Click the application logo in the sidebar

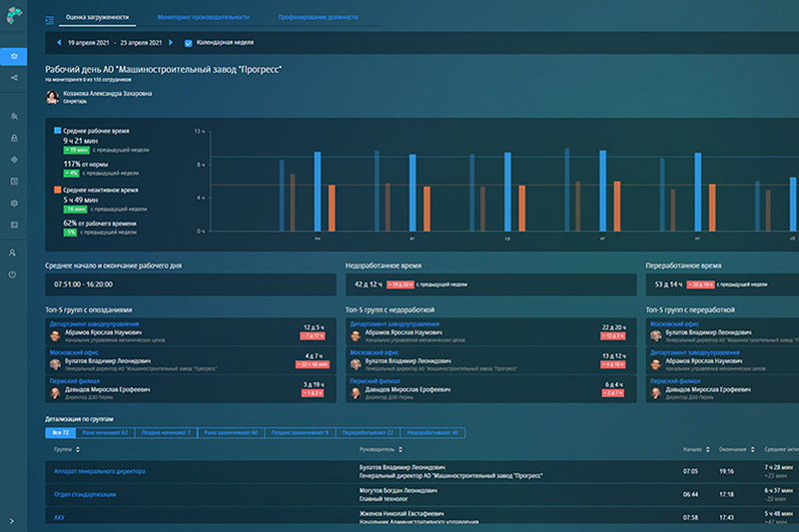14,15
